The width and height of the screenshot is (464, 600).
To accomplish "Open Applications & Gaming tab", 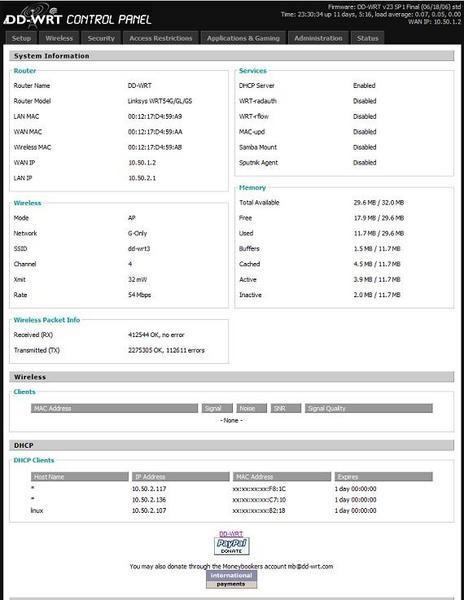I will [243, 38].
